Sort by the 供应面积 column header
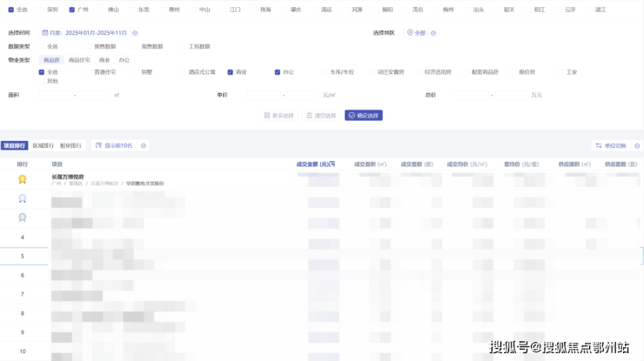This screenshot has height=361, width=644. 574,164
